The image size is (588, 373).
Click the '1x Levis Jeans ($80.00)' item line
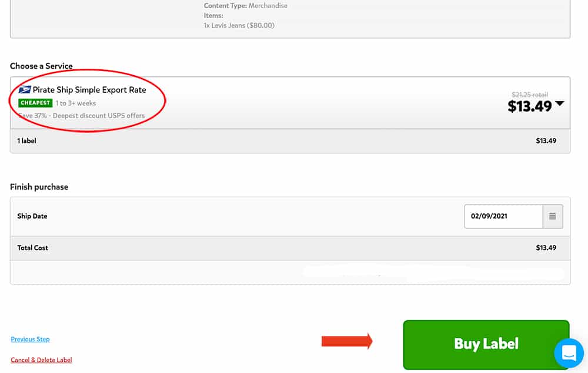click(239, 25)
